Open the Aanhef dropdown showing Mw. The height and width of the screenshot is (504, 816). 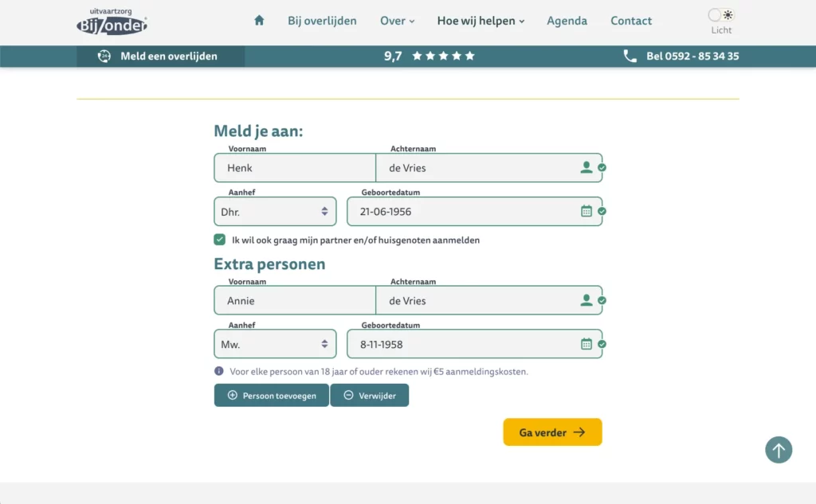[275, 344]
